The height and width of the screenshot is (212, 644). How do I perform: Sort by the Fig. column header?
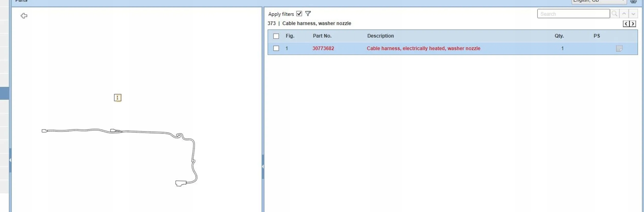click(x=290, y=36)
